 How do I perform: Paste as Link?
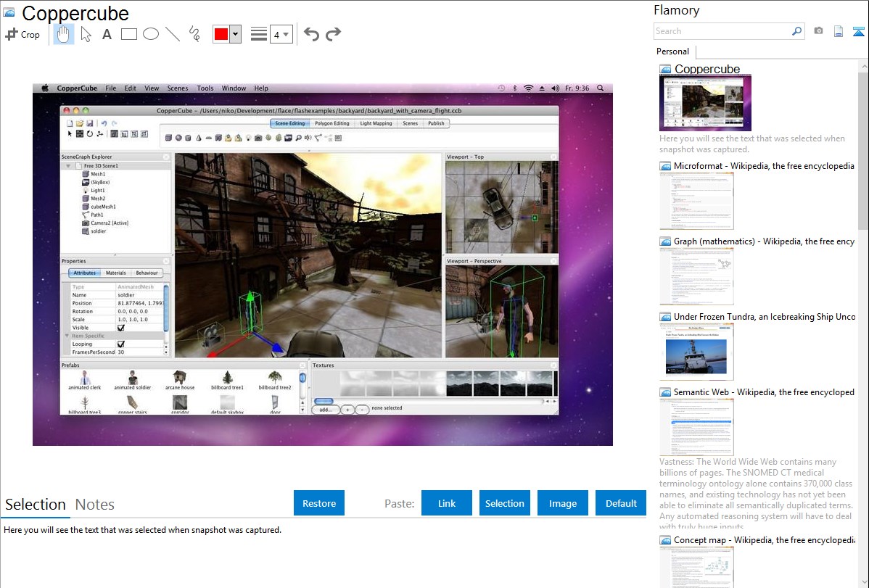click(x=447, y=503)
